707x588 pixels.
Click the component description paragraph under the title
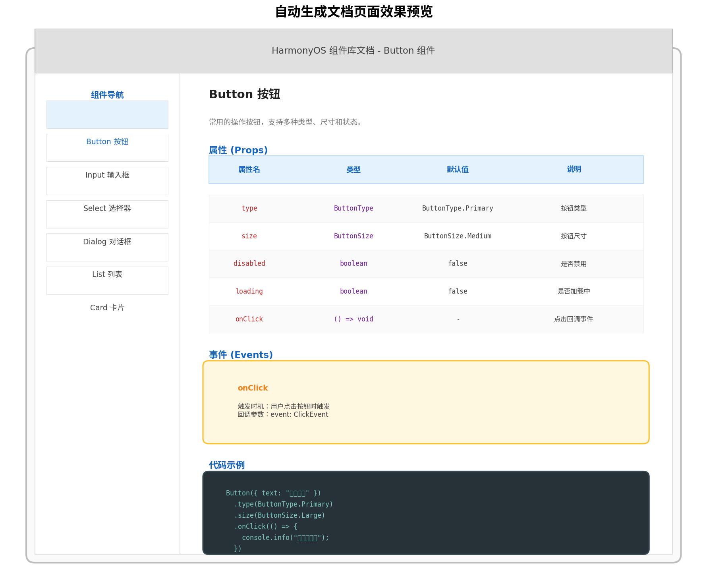(286, 122)
